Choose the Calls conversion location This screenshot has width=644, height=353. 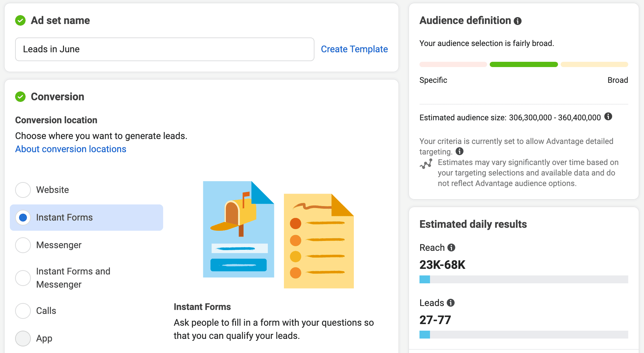pos(23,311)
